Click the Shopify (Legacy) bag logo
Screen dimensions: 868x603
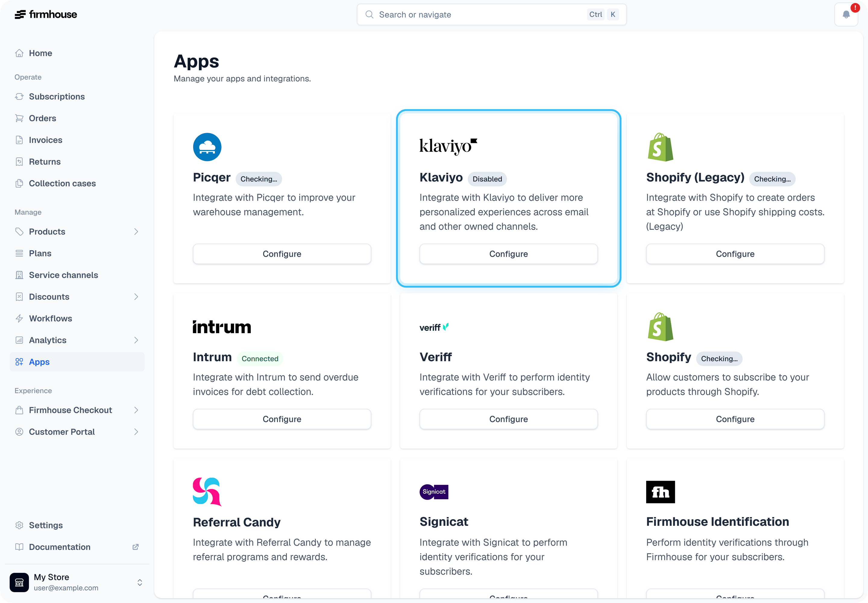660,147
